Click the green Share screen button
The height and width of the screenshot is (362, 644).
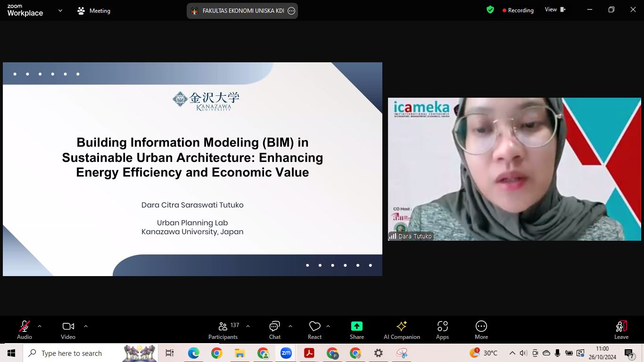tap(357, 329)
